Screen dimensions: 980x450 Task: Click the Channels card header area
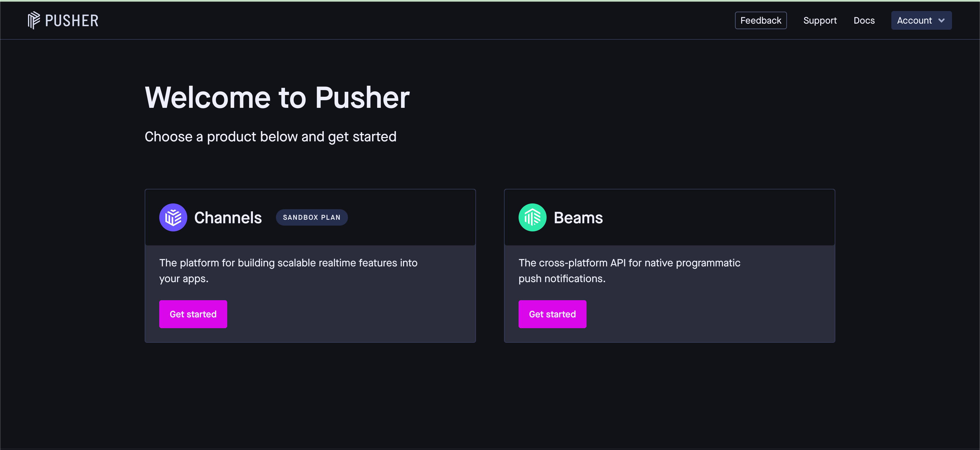310,217
